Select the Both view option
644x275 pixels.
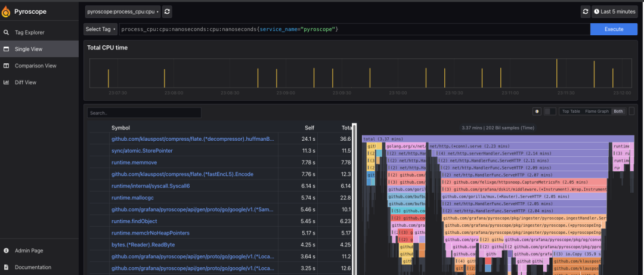618,112
